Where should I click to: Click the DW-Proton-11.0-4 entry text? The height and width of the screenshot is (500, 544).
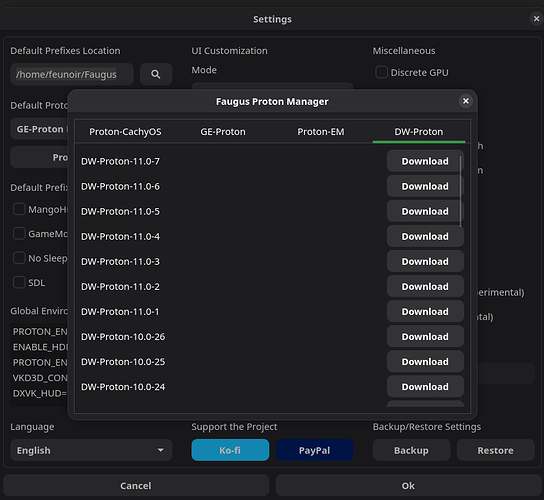pyautogui.click(x=120, y=236)
